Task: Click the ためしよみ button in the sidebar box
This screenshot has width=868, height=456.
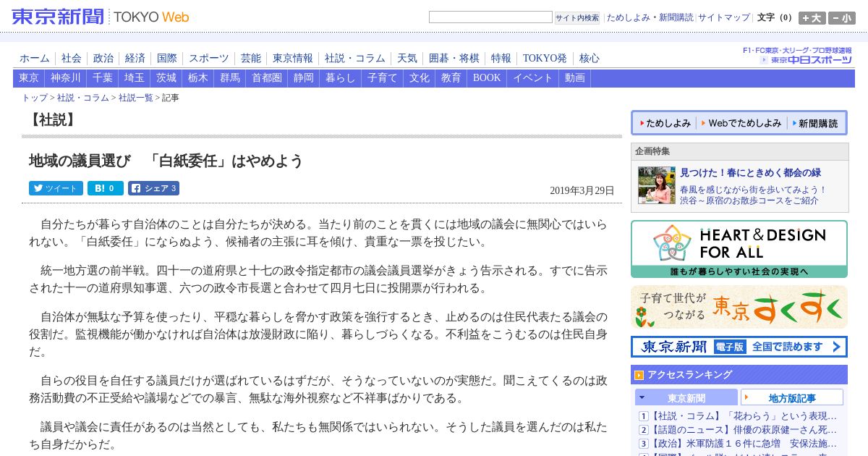Action: click(665, 123)
